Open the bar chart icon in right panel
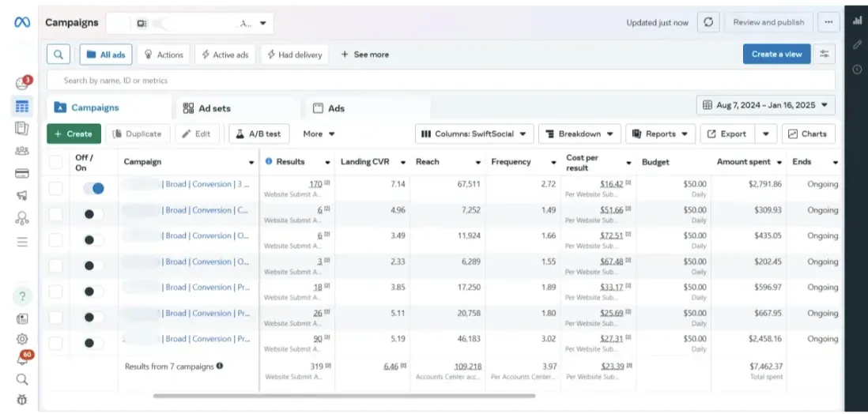Image resolution: width=868 pixels, height=414 pixels. pyautogui.click(x=857, y=21)
